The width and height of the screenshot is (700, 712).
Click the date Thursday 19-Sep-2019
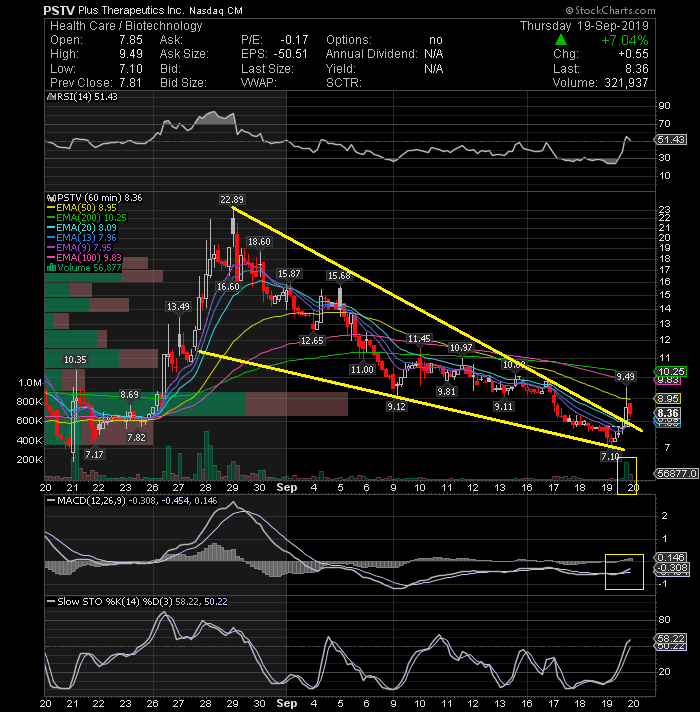[584, 26]
